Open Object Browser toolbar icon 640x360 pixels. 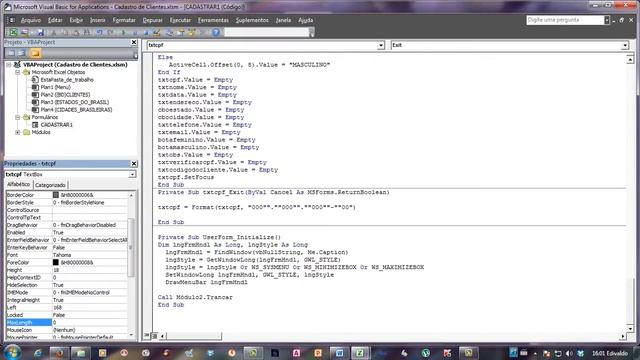coord(191,32)
